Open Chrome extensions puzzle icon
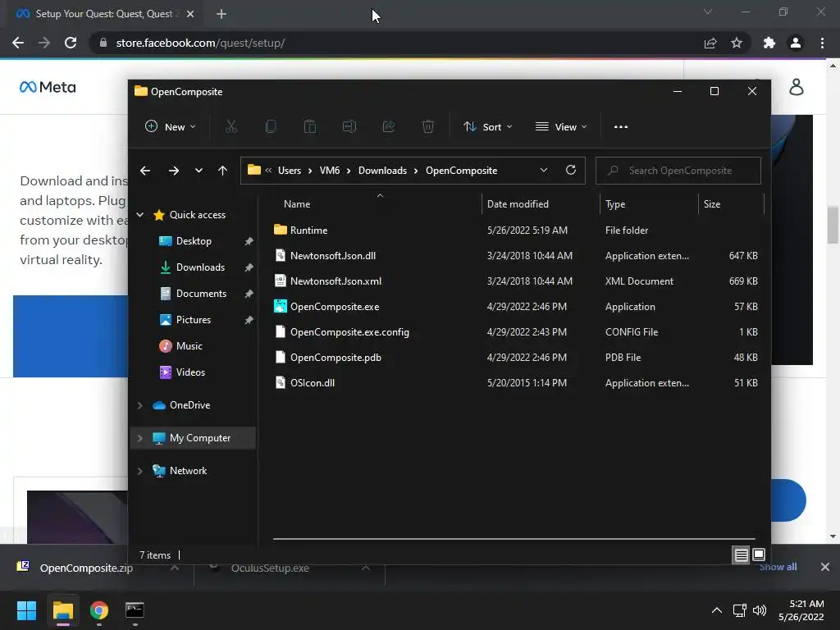Screen dimensions: 840x630 (769, 43)
